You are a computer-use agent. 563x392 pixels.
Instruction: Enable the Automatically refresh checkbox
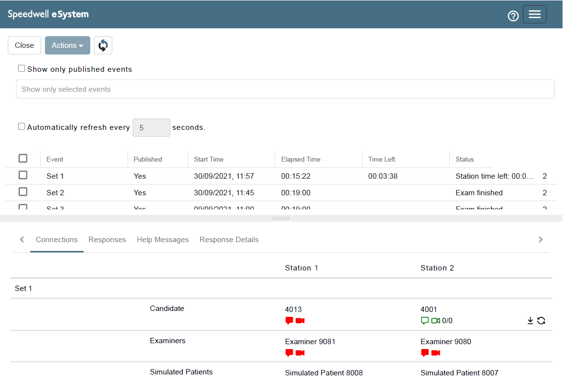coord(22,126)
